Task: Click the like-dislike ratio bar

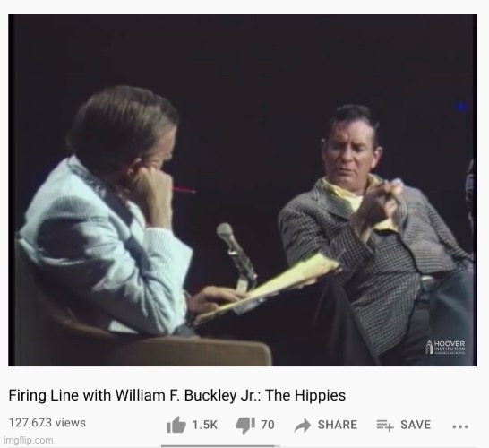Action: tap(220, 446)
